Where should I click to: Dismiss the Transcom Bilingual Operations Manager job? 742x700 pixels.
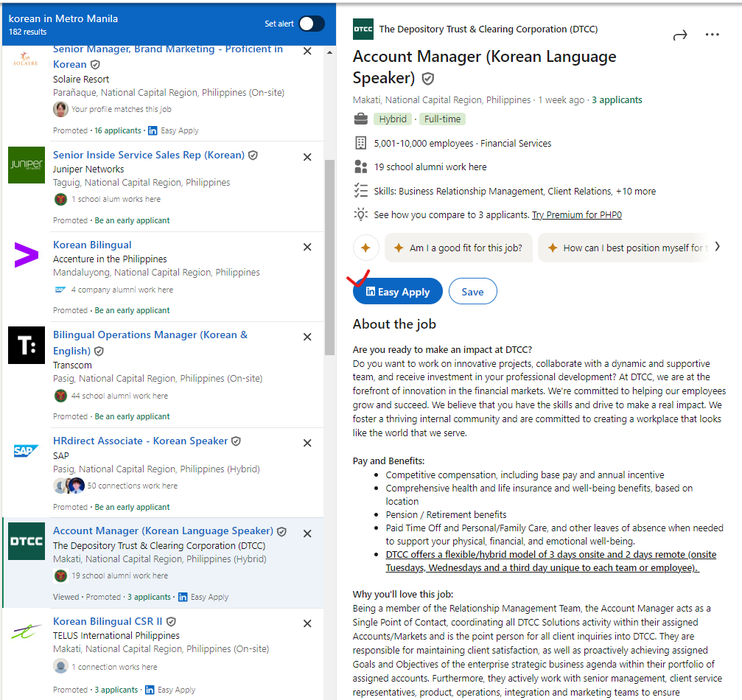pos(307,337)
